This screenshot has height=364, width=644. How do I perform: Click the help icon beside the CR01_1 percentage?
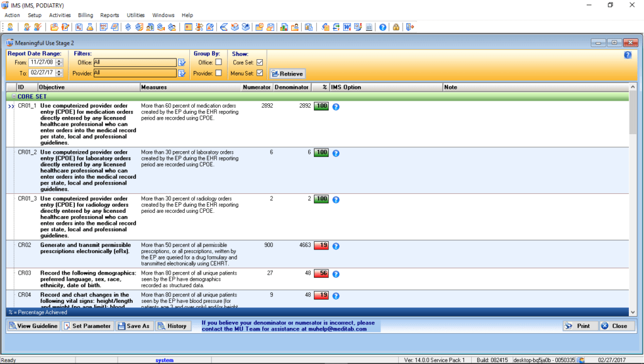click(336, 106)
